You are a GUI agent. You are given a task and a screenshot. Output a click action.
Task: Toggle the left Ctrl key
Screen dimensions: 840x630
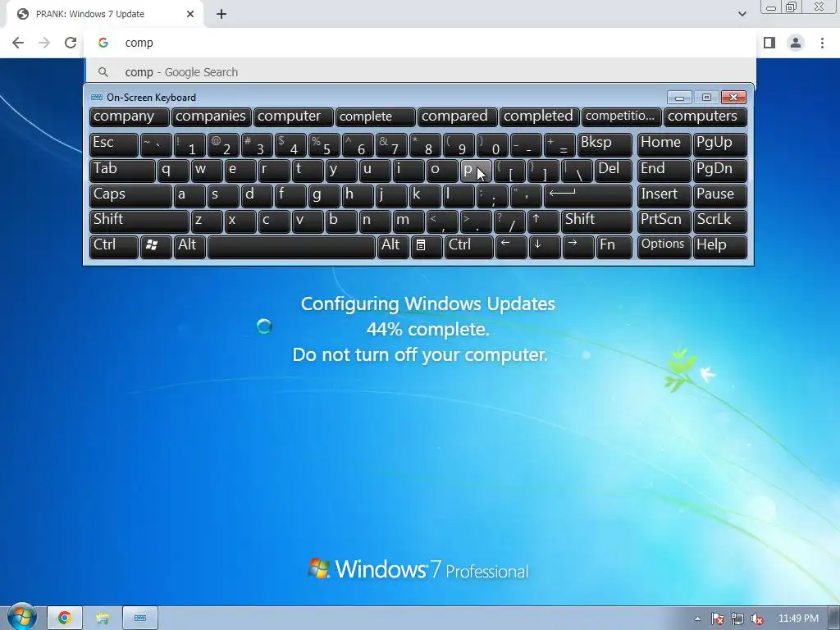point(113,247)
